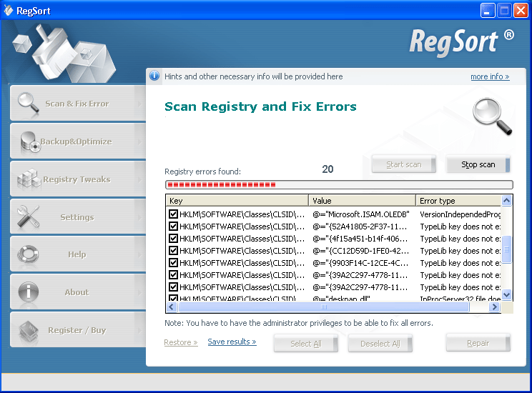Click the disk icon for Backup&Optimize
Image resolution: width=532 pixels, height=393 pixels.
29,141
